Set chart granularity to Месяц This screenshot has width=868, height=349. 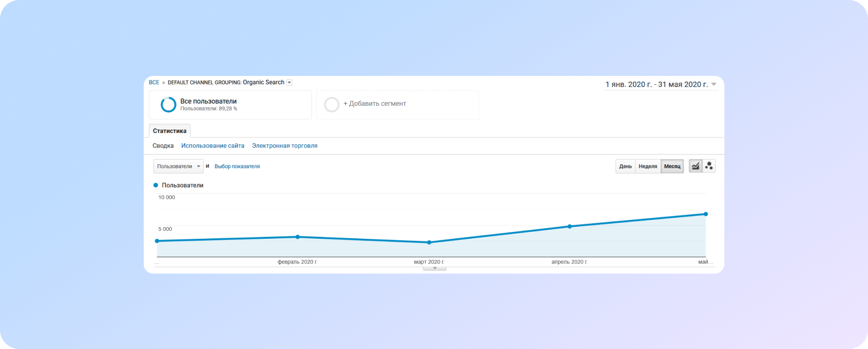tap(672, 166)
